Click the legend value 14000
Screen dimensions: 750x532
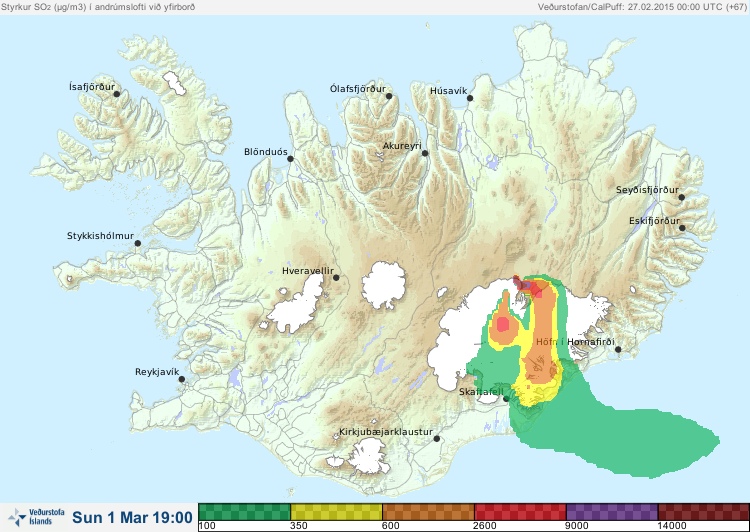[672, 526]
